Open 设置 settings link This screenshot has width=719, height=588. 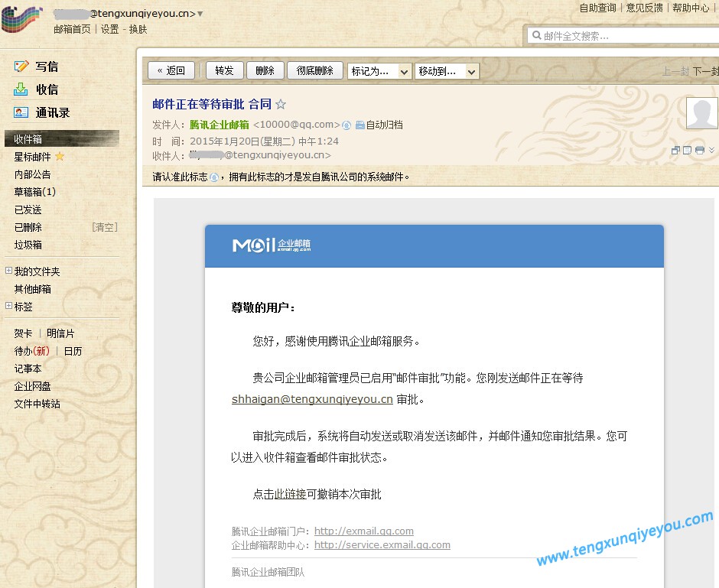click(109, 29)
